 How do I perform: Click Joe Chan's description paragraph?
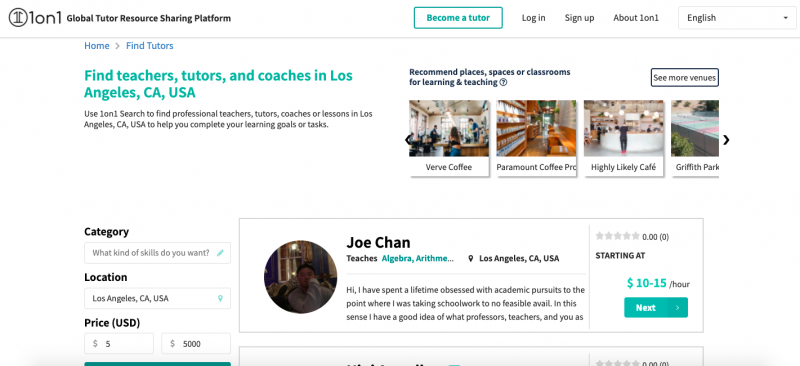[465, 303]
